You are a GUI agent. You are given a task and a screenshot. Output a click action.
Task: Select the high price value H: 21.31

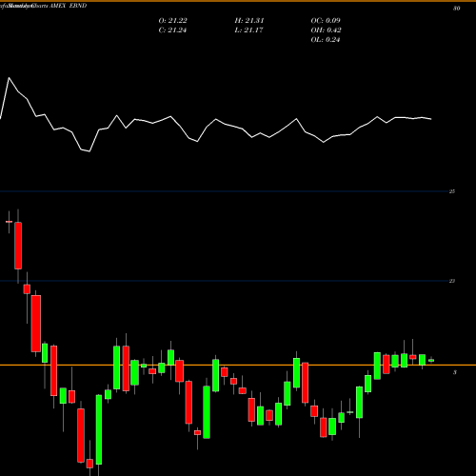point(249,21)
